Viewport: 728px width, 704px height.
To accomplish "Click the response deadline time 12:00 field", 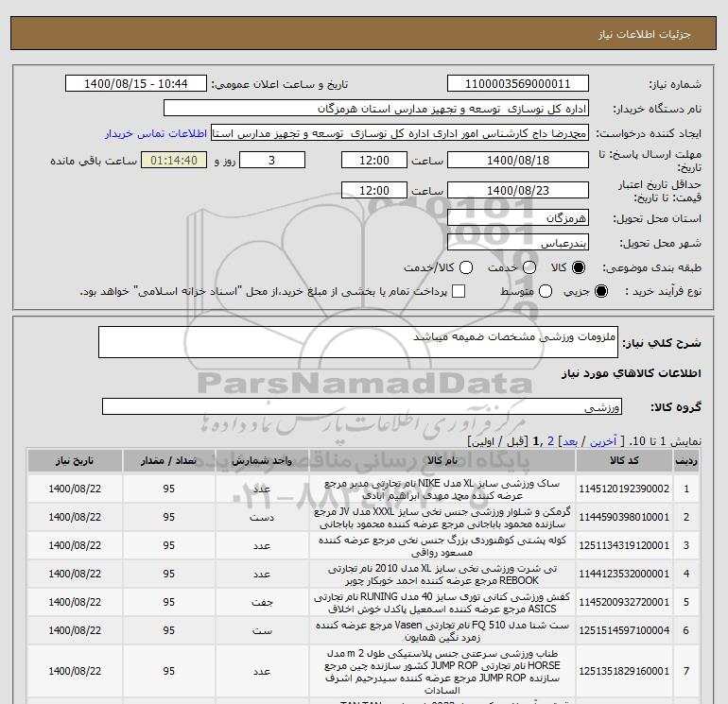I will pyautogui.click(x=374, y=161).
